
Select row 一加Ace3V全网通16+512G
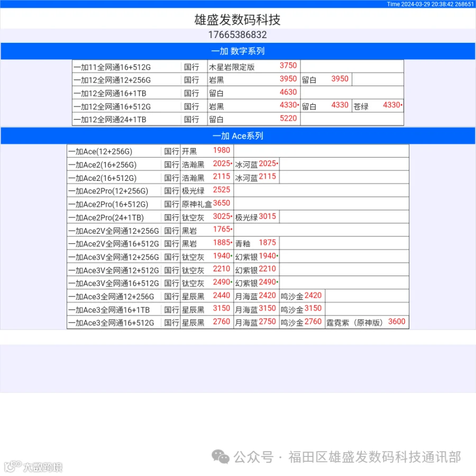coord(238,283)
